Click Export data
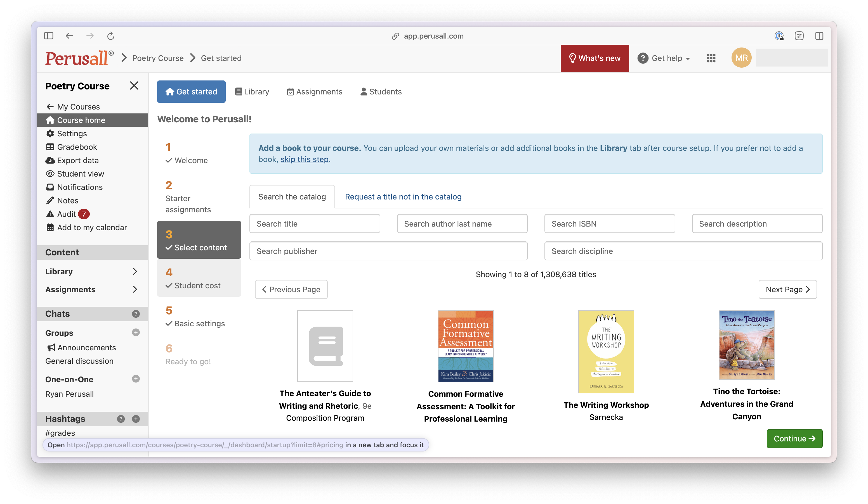 point(72,160)
